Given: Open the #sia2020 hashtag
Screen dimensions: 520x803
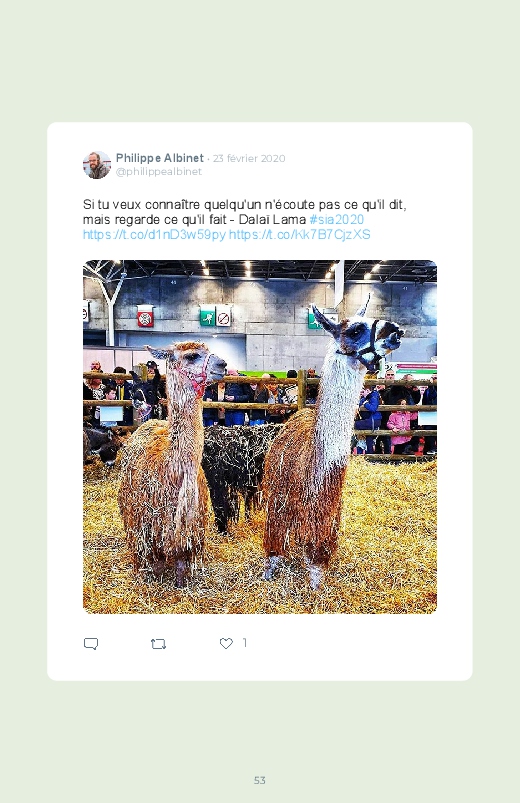Looking at the screenshot, I should (x=337, y=220).
